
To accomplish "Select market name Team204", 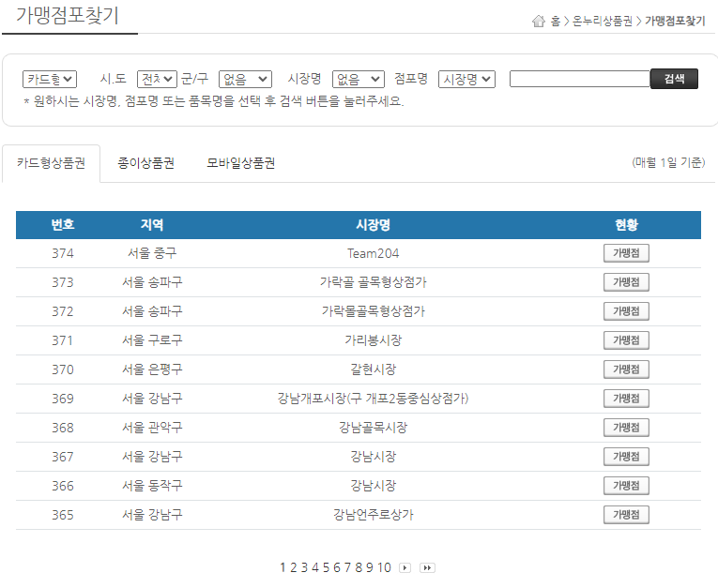I will tap(374, 253).
